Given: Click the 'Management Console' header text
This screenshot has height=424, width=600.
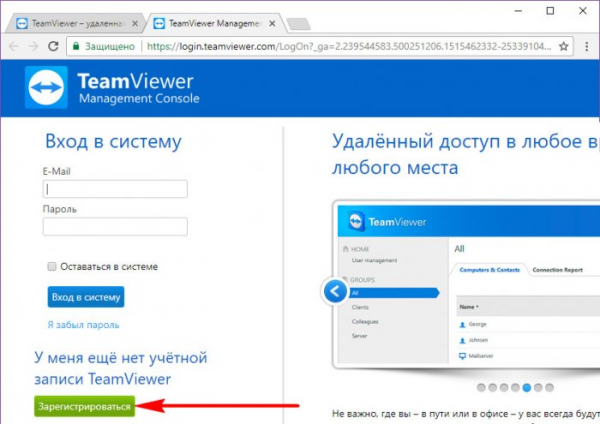Looking at the screenshot, I should [139, 99].
